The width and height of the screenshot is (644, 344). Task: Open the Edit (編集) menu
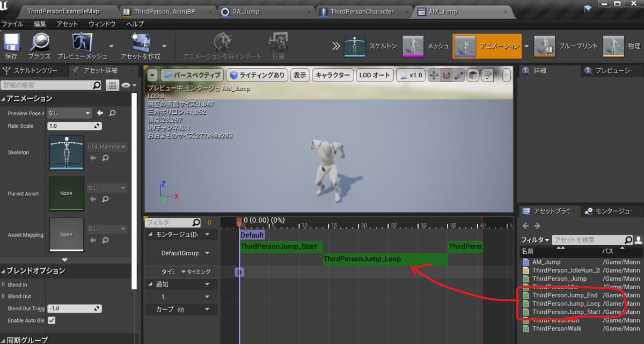(40, 24)
